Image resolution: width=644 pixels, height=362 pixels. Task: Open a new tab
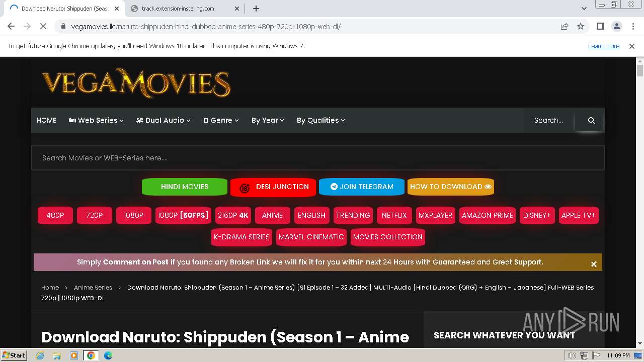click(256, 9)
